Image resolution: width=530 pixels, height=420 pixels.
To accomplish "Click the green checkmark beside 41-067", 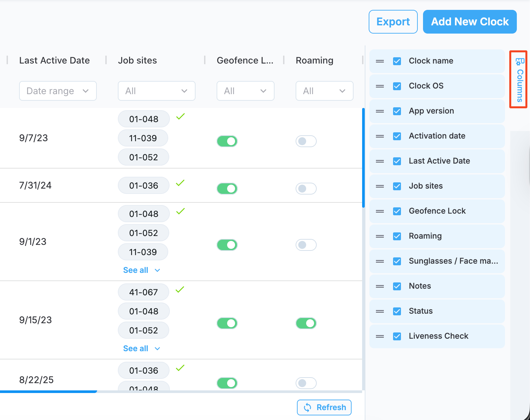I will (x=180, y=290).
